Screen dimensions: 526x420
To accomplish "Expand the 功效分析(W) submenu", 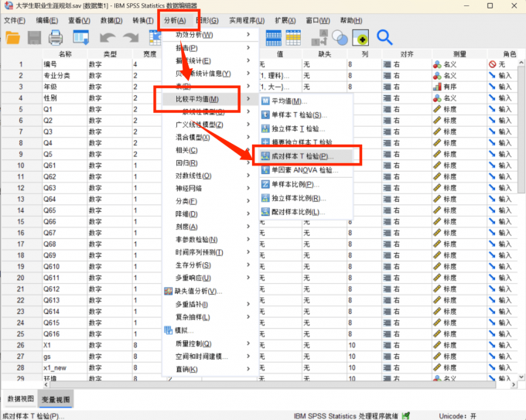I will click(210, 35).
